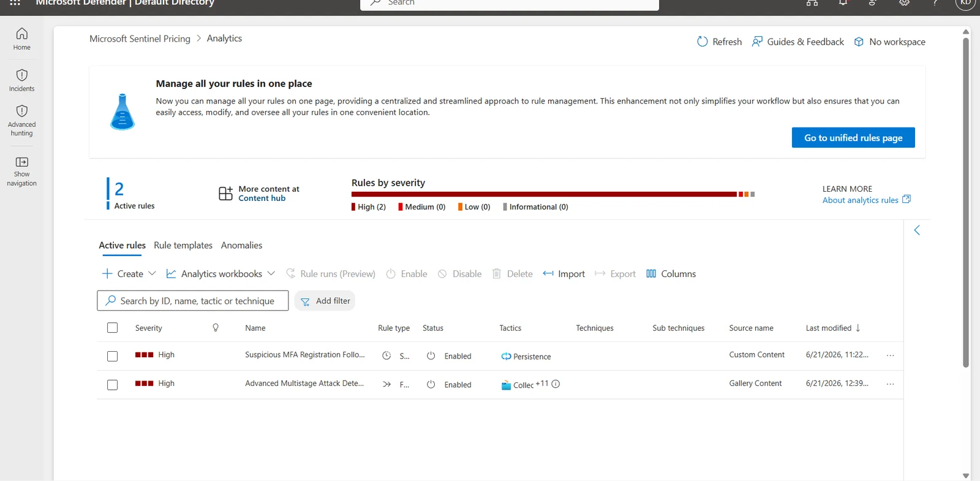Open more options for Suspicious MFA Registration rule
The image size is (980, 481).
coord(890,355)
